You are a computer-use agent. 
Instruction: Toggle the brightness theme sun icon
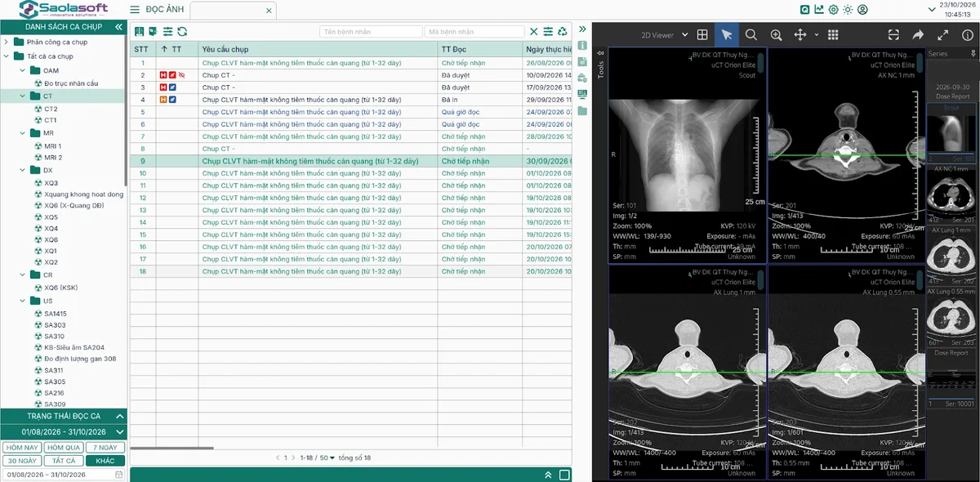coord(849,10)
